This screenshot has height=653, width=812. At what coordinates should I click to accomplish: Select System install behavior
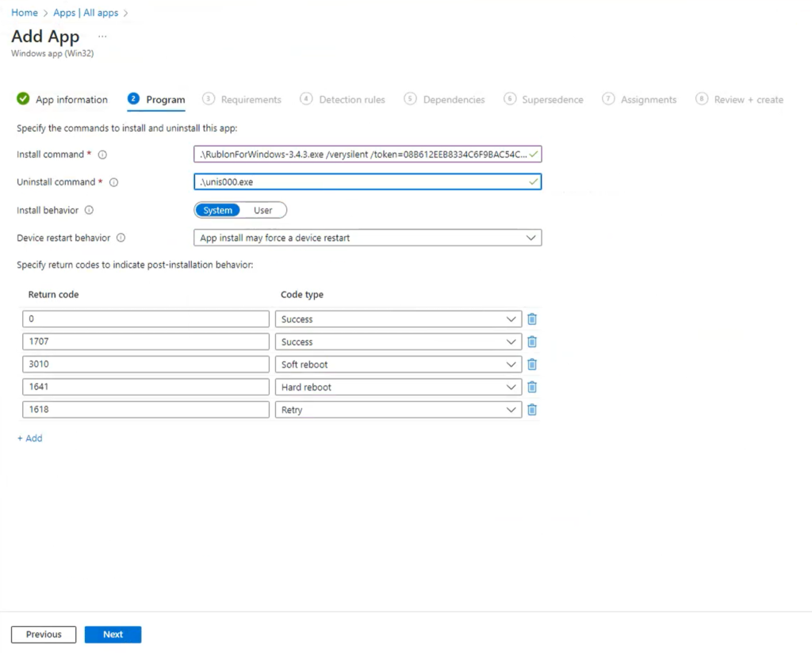click(x=217, y=210)
